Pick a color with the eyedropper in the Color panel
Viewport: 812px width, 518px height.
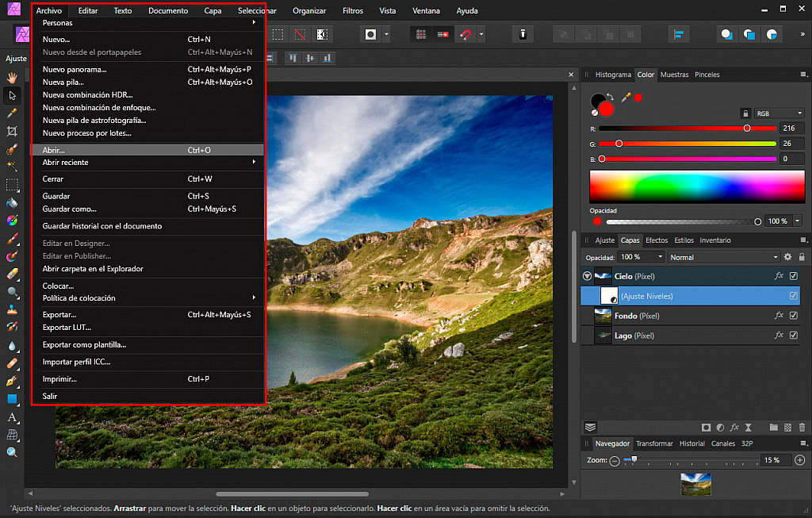click(626, 97)
